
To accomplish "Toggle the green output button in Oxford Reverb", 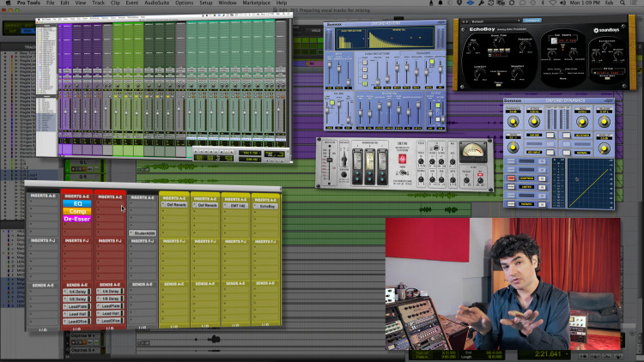I will [438, 106].
